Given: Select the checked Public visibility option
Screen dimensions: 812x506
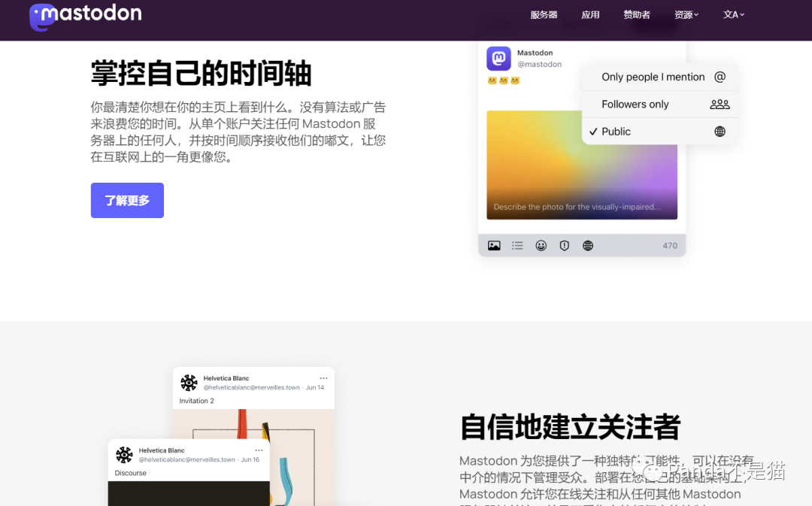Looking at the screenshot, I should (x=659, y=132).
